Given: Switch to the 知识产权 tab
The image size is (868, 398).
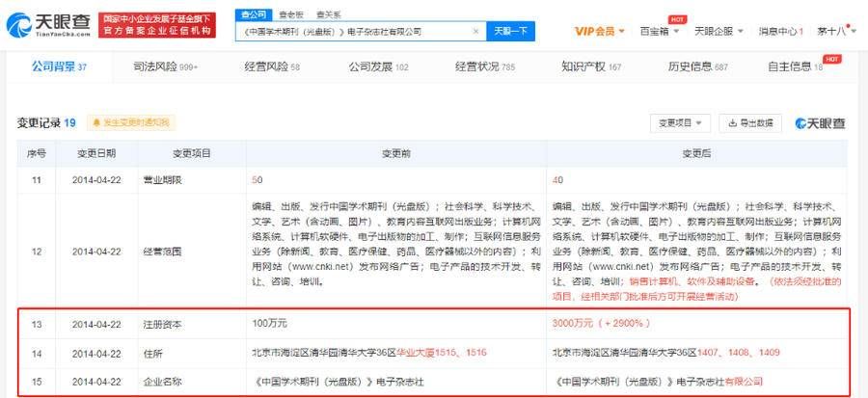Looking at the screenshot, I should coord(591,67).
